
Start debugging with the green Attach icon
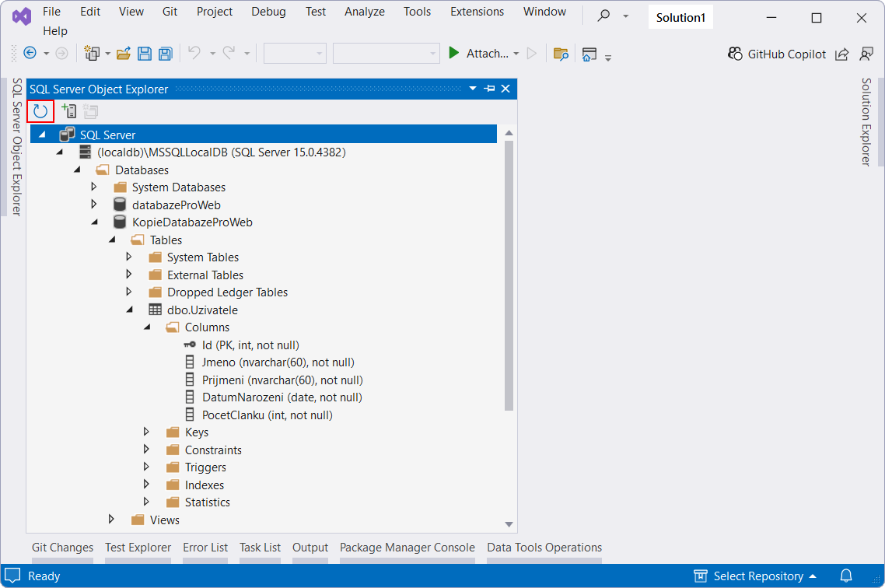[x=453, y=53]
